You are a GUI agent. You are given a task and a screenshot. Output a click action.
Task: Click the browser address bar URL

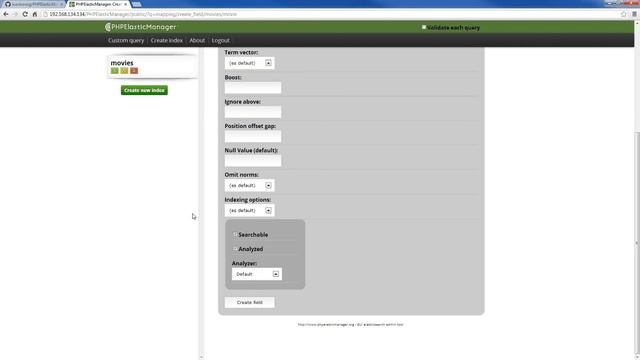point(143,14)
